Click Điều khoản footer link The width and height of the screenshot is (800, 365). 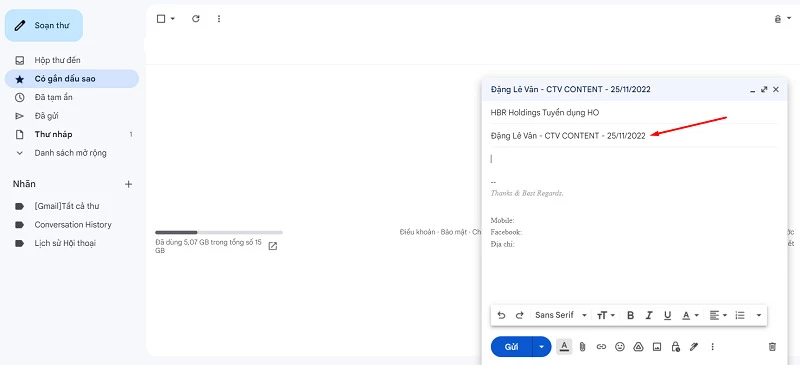417,232
